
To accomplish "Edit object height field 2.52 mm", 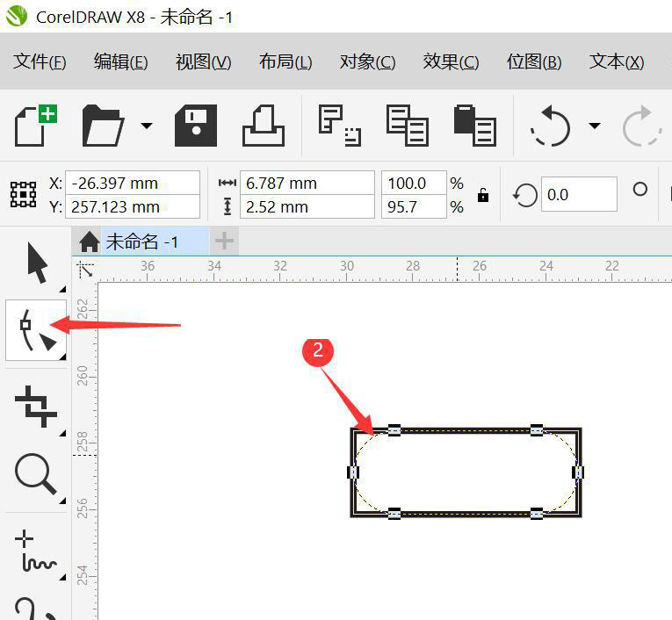I will [307, 207].
